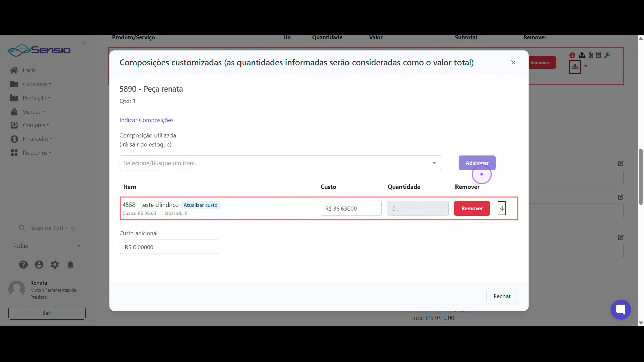Click the Quantidade field showing 0
Viewport: 644px width, 362px height.
click(x=418, y=208)
